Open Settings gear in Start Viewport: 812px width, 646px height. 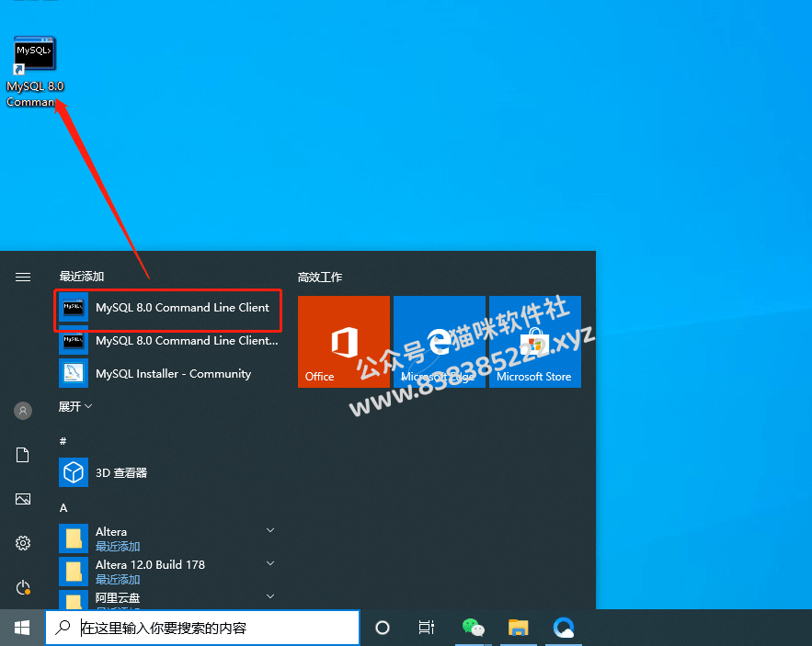[23, 543]
